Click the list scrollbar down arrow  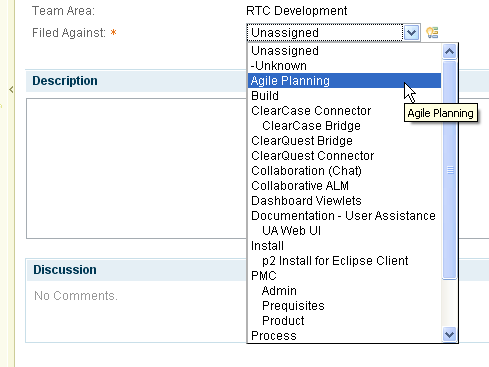tap(449, 334)
